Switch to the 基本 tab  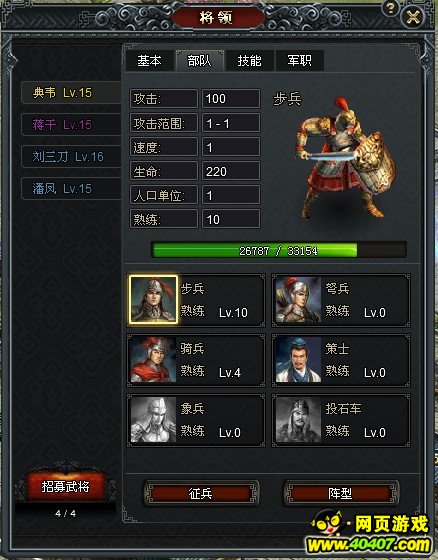pos(149,61)
